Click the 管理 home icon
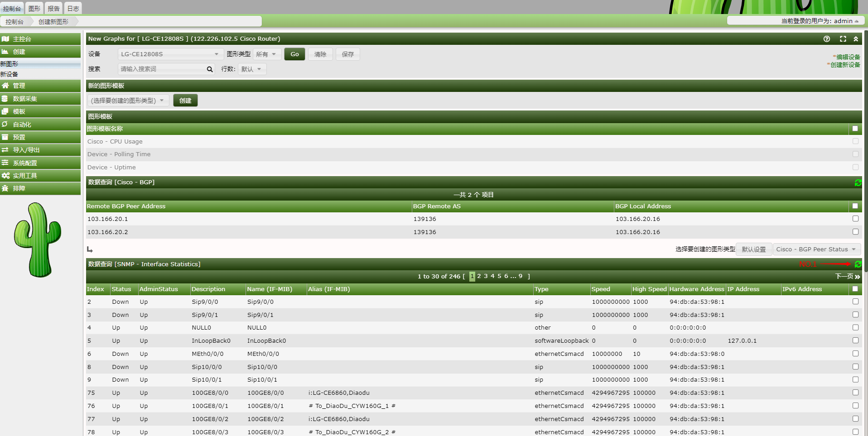Image resolution: width=868 pixels, height=436 pixels. (x=5, y=86)
